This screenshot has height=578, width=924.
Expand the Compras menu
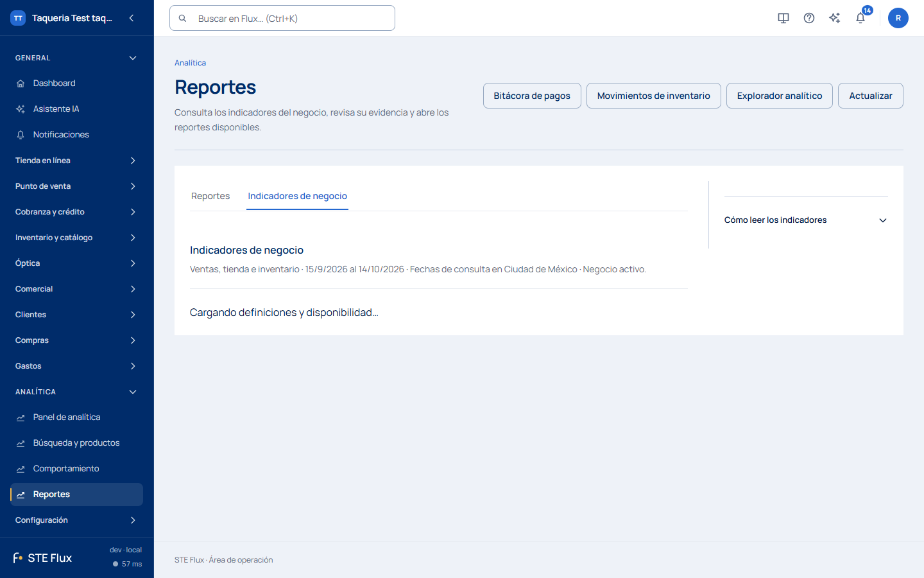tap(77, 340)
